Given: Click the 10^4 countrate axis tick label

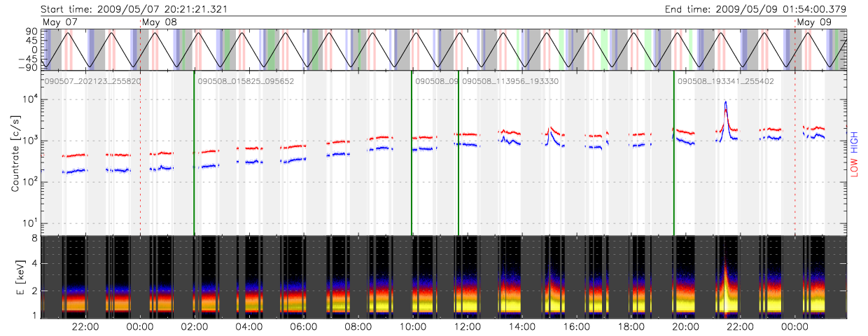Looking at the screenshot, I should tap(30, 99).
